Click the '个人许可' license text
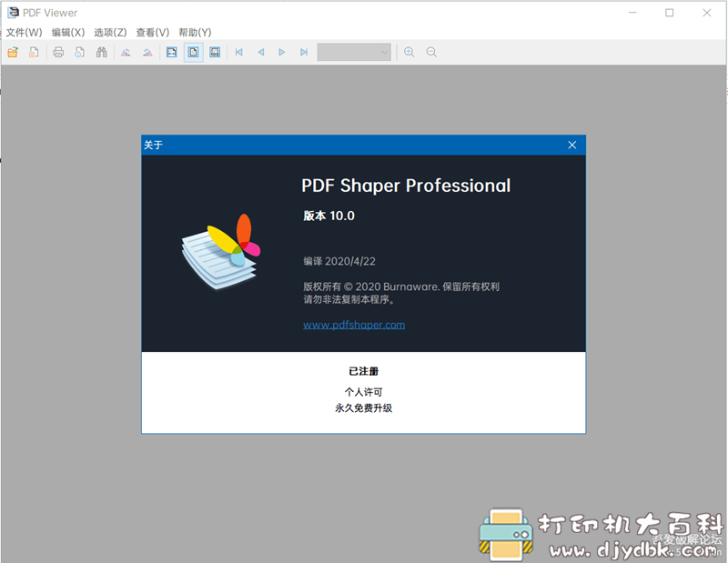Viewport: 728px width, 563px height. (x=363, y=392)
